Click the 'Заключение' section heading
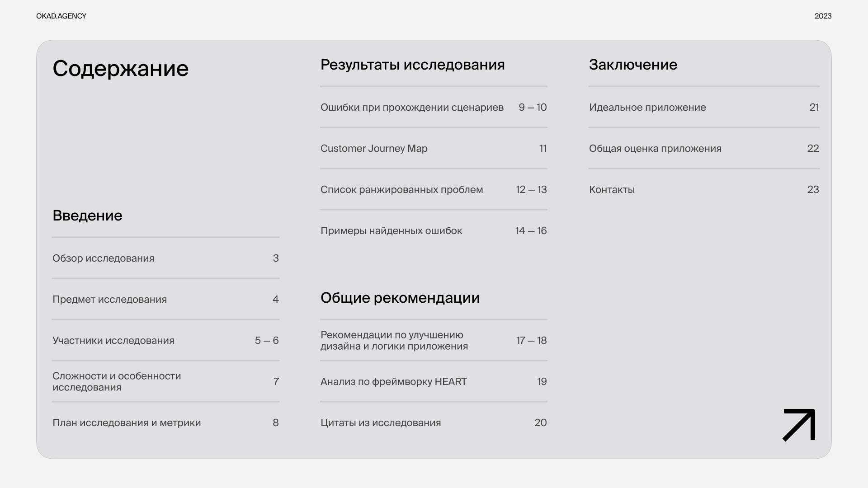 tap(633, 65)
